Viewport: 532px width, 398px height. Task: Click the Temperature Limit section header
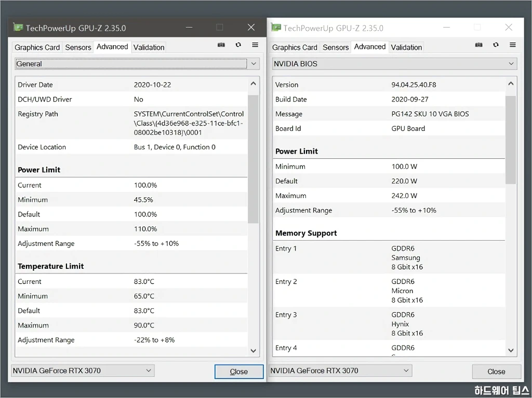pos(50,266)
